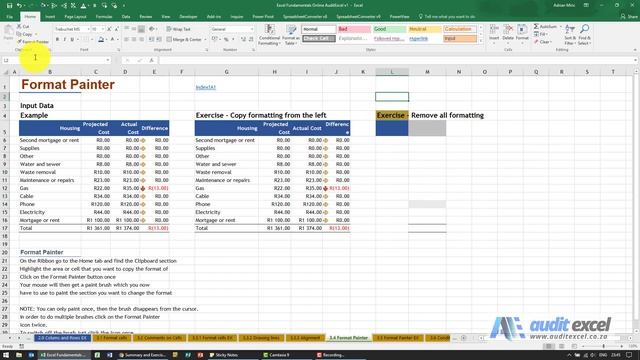This screenshot has width=640, height=360.
Task: Open the File tab
Action: point(9,17)
